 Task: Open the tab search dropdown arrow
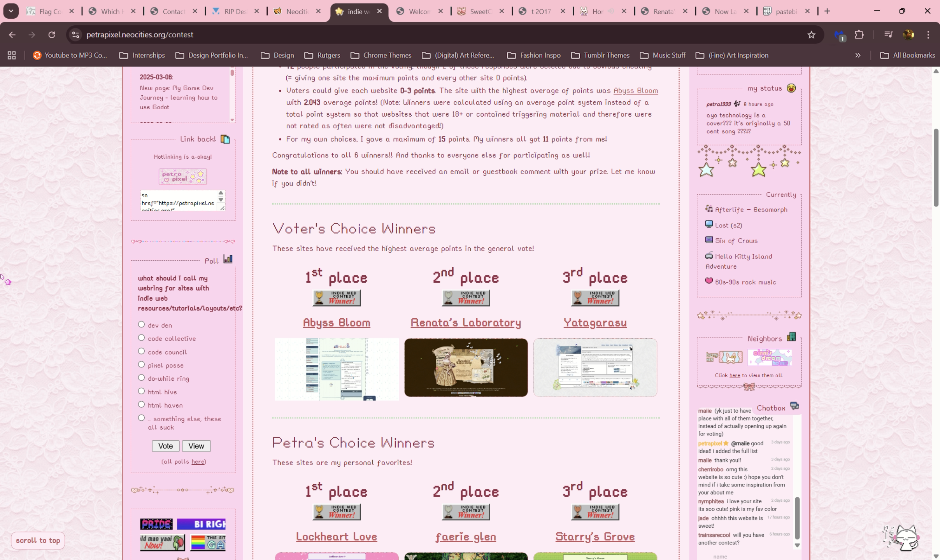pyautogui.click(x=11, y=11)
